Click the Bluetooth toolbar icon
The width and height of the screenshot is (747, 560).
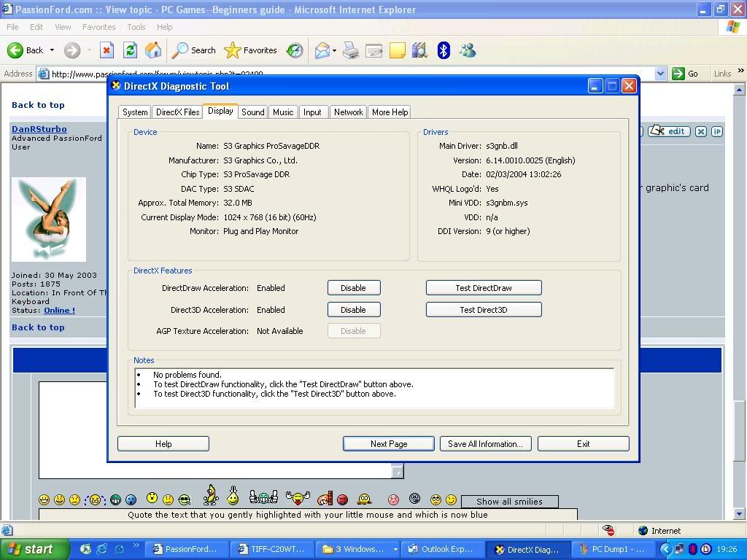pos(444,50)
